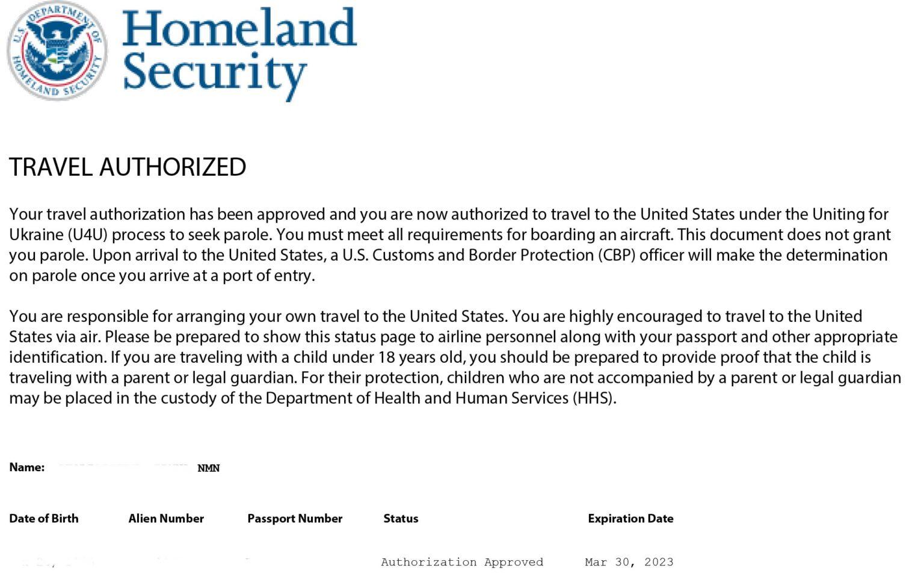Click the redacted name field
Screen dimensions: 924x577
point(123,465)
